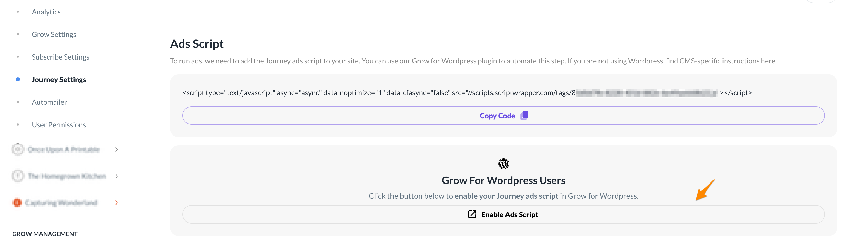Open the Automailer page
The image size is (868, 250).
pos(49,102)
